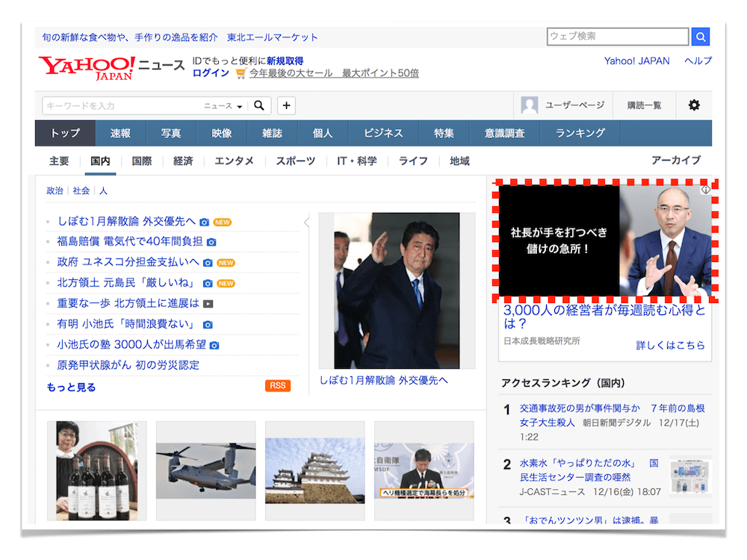Click the NEW badge beside しぼむ1月解散論
The height and width of the screenshot is (560, 747).
224,223
